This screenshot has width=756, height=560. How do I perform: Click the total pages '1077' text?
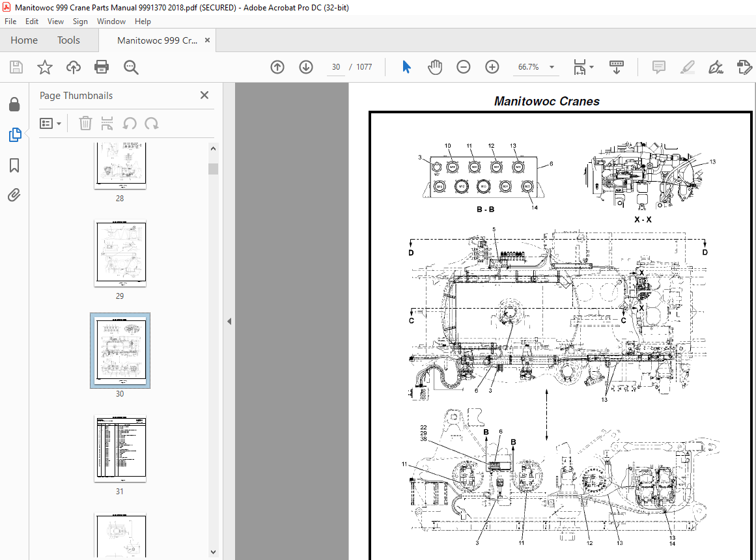[364, 67]
